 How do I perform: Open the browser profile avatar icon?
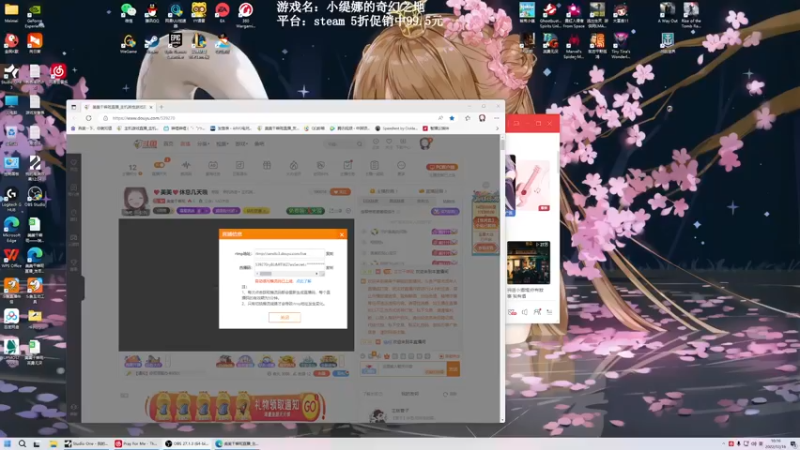click(482, 118)
